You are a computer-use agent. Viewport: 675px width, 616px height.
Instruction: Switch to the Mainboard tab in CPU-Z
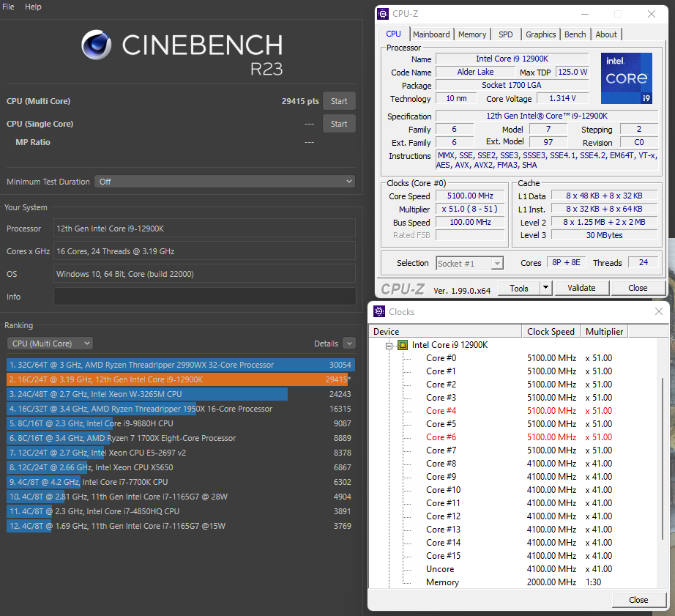[x=431, y=34]
